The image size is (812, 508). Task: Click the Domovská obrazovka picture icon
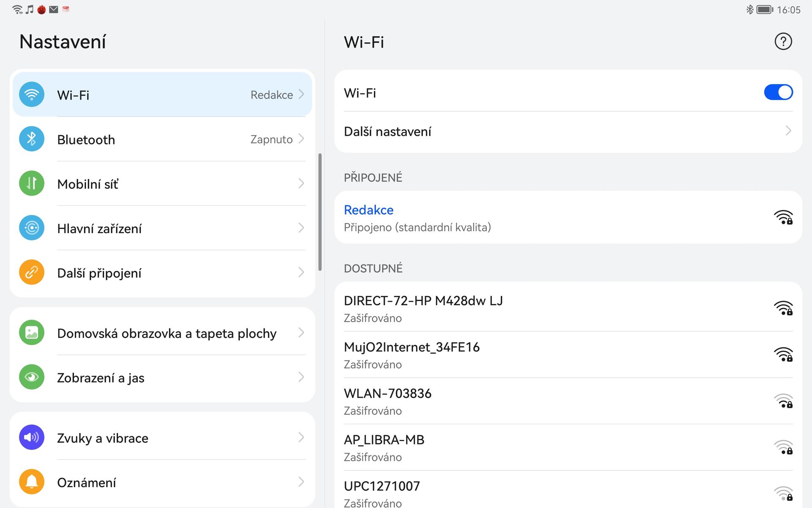pos(32,333)
